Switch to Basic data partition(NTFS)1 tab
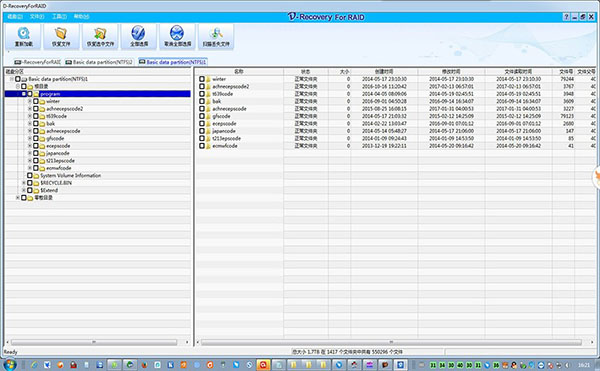This screenshot has height=371, width=600. [x=173, y=62]
